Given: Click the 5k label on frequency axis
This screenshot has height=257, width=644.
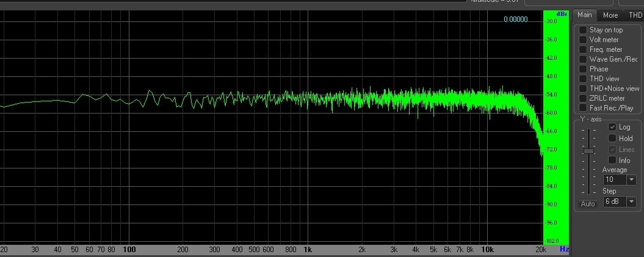Looking at the screenshot, I should pyautogui.click(x=433, y=250).
